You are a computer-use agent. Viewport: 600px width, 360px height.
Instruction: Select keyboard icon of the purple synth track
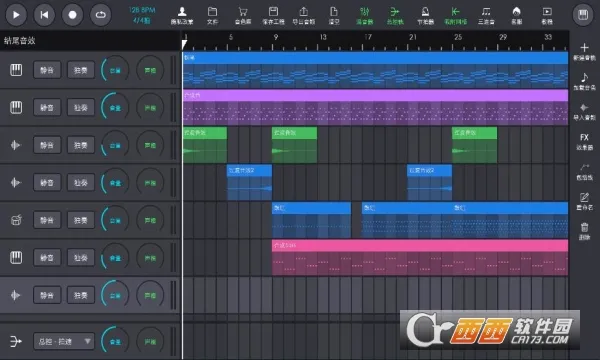(x=16, y=108)
